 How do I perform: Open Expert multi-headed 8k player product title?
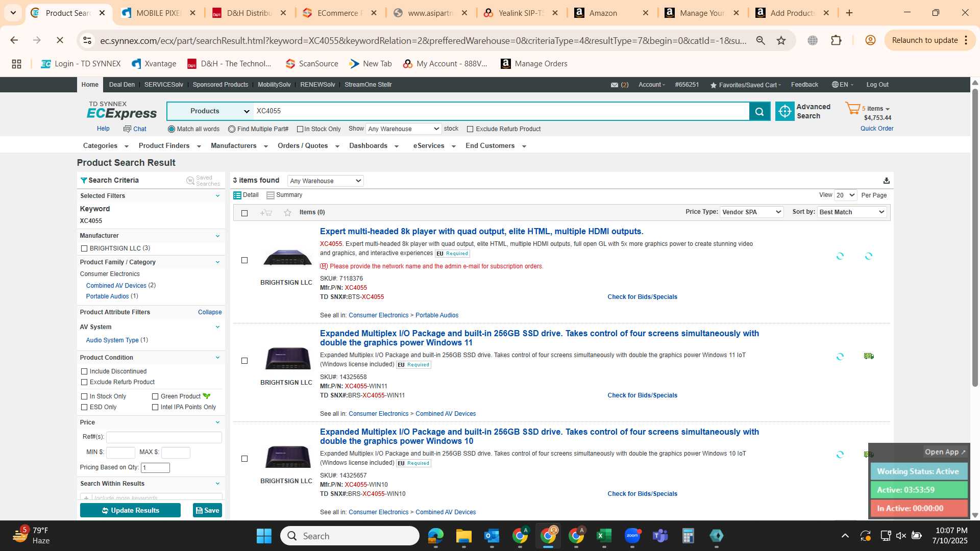481,232
